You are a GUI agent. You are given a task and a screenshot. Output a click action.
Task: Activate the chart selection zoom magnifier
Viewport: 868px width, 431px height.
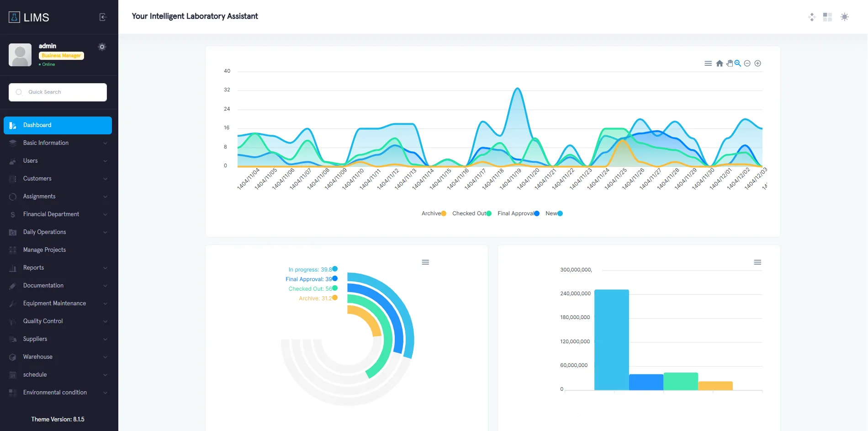(738, 64)
